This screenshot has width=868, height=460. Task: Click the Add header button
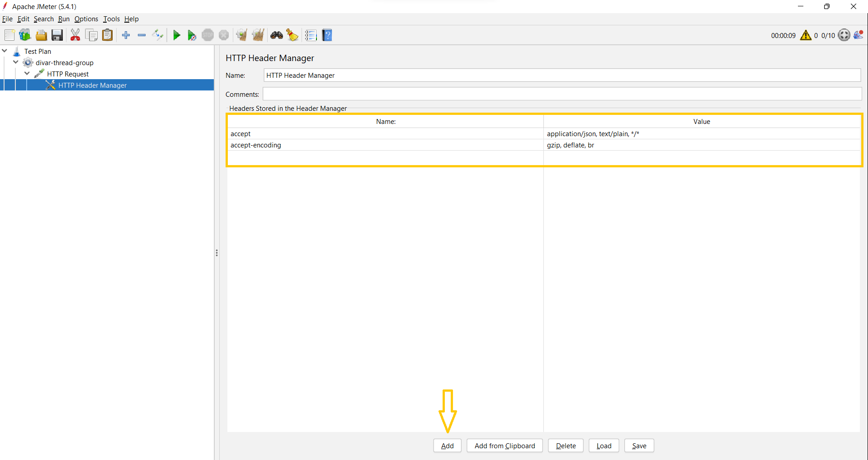[448, 446]
